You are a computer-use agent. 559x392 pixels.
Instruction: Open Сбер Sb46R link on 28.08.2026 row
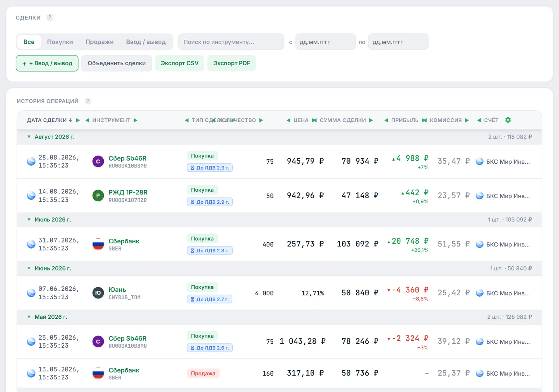(x=128, y=158)
